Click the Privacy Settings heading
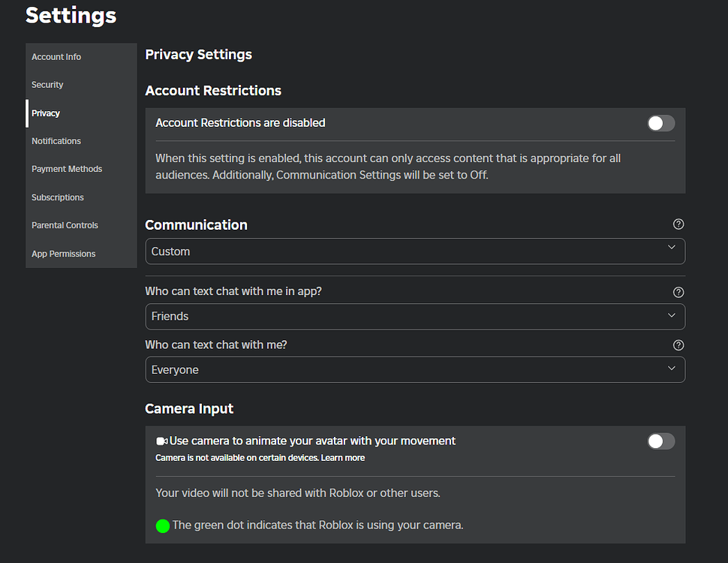This screenshot has height=563, width=728. coord(198,55)
